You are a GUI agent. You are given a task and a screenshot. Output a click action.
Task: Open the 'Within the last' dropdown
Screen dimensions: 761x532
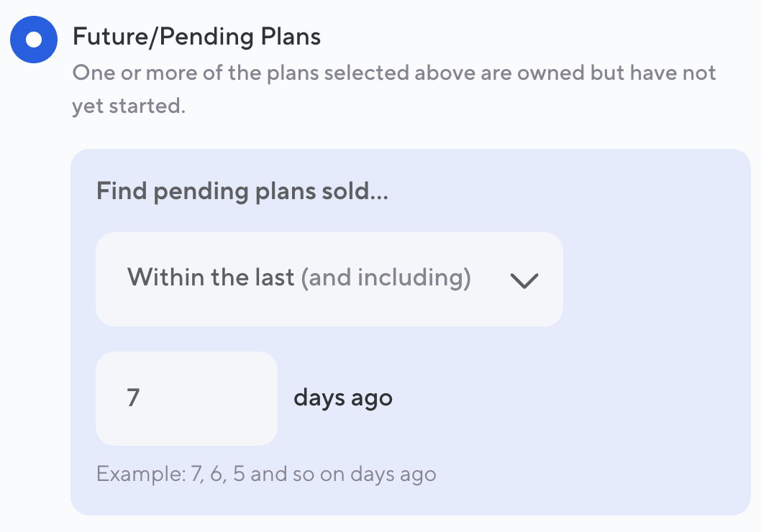pyautogui.click(x=329, y=279)
